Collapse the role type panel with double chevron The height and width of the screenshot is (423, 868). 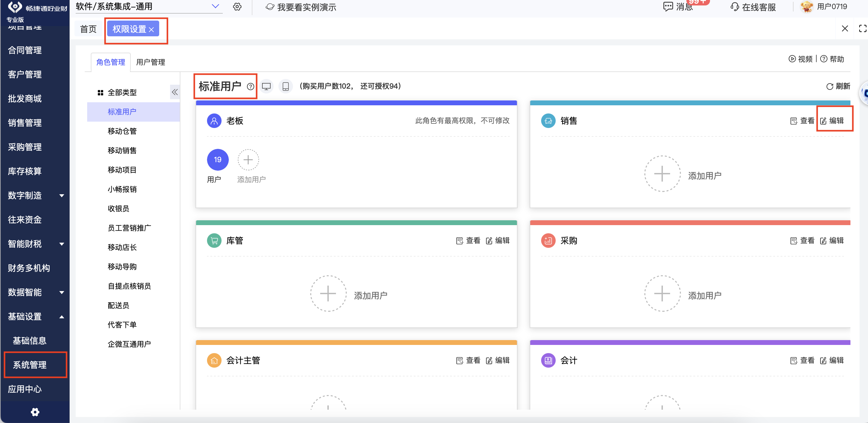(x=175, y=92)
